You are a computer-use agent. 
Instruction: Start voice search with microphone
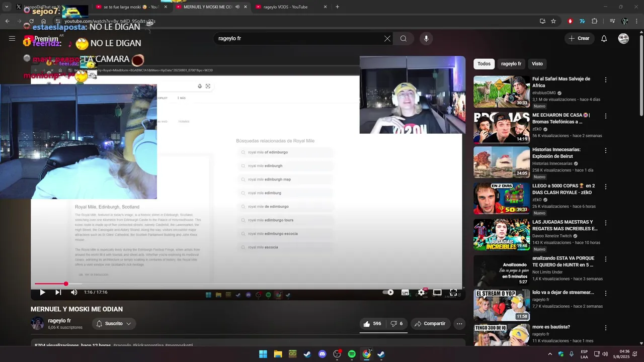(426, 39)
